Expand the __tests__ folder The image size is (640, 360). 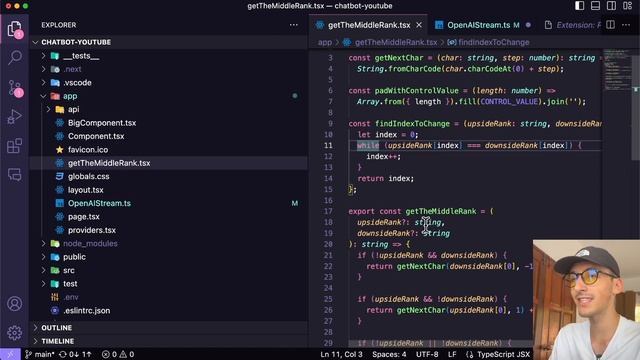point(168,56)
